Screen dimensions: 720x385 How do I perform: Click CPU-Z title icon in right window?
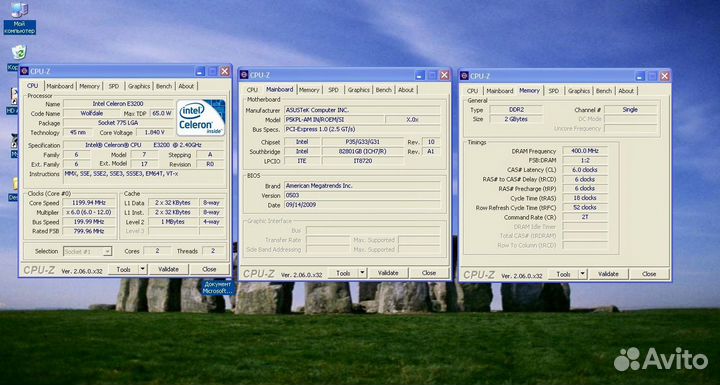[464, 76]
